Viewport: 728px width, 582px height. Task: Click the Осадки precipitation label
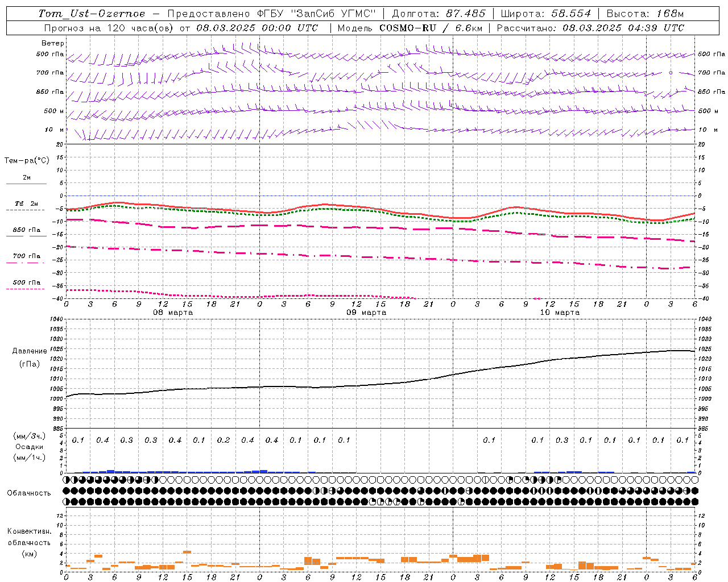point(29,447)
